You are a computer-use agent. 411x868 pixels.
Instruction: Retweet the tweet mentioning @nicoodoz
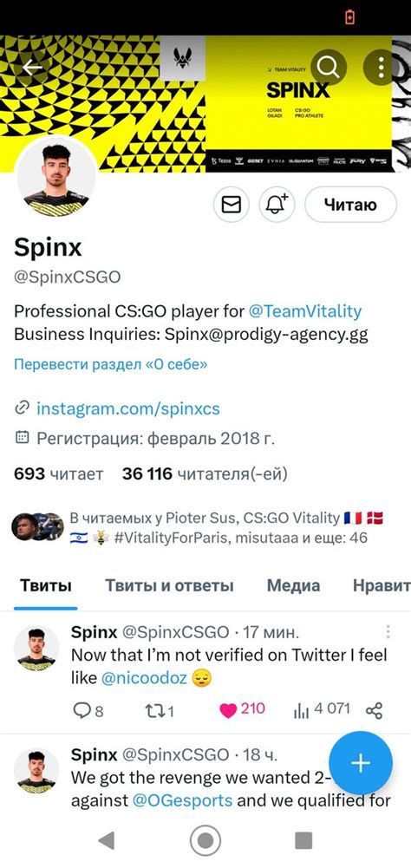160,710
